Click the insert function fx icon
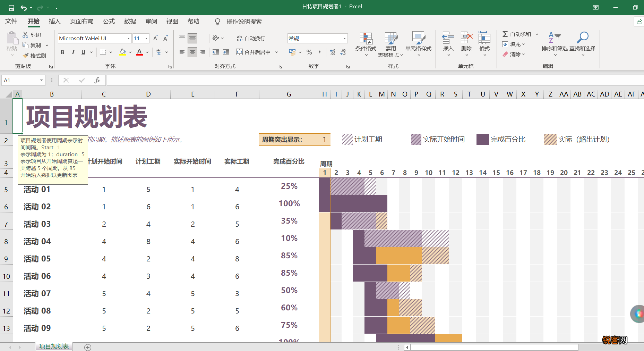 (x=97, y=80)
